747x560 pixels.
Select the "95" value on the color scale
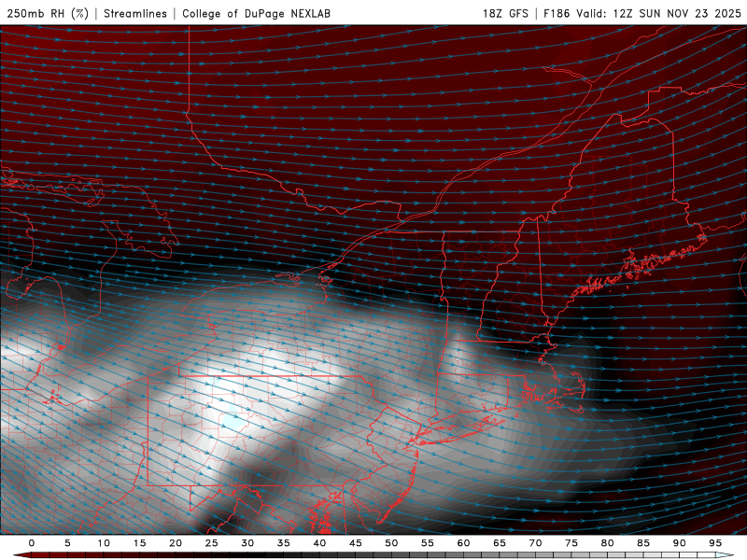tap(715, 543)
